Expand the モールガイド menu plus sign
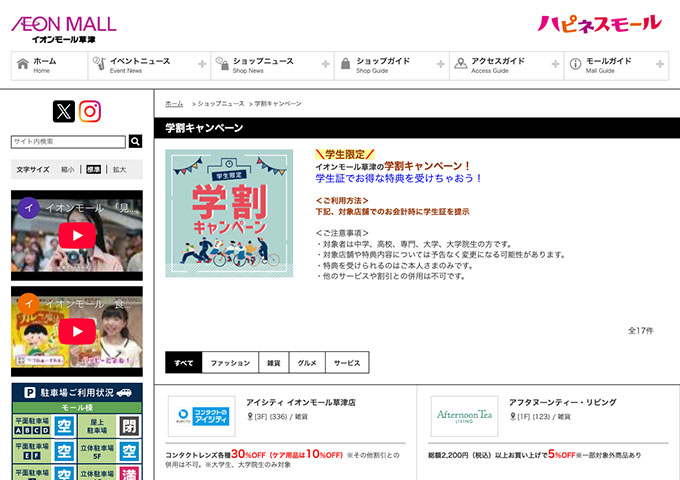Viewport: 680px width, 480px height. 660,65
